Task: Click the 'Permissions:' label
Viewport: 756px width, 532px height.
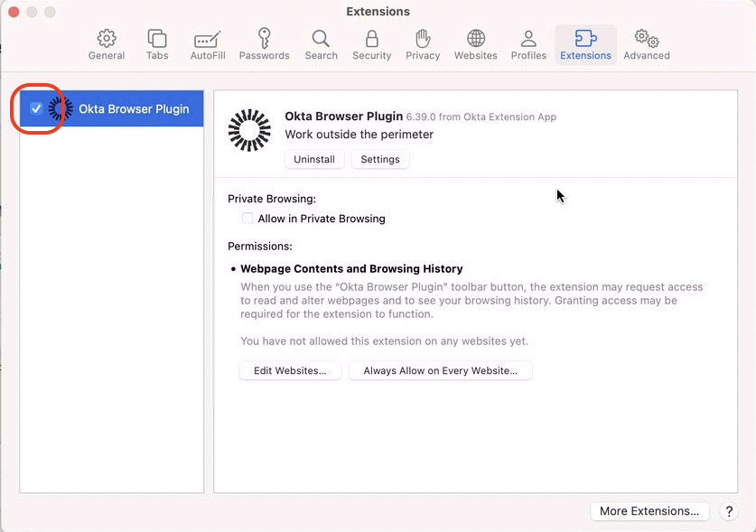Action: point(260,246)
